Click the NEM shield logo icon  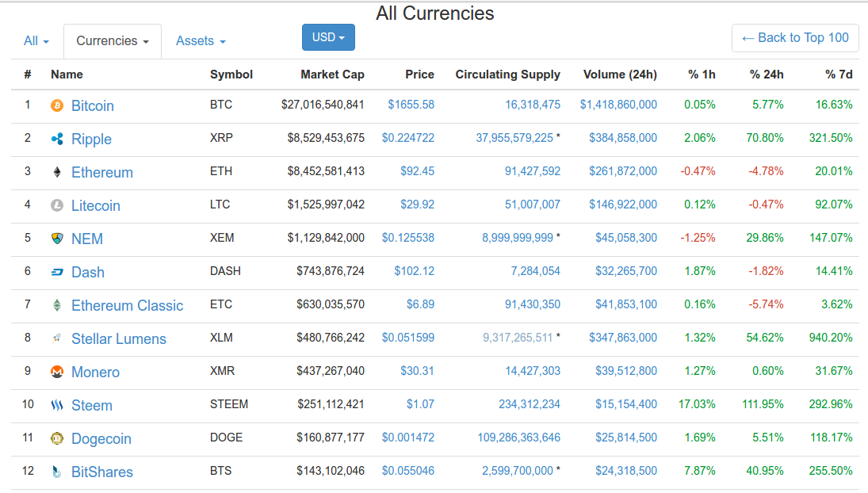57,239
